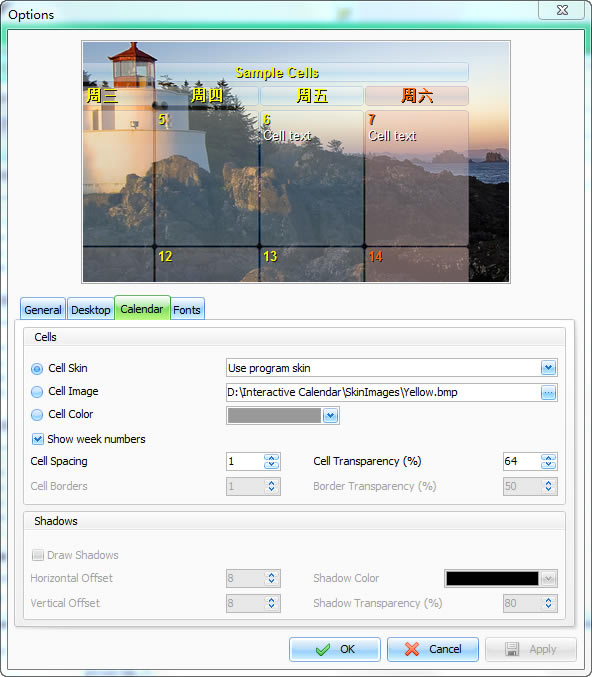The width and height of the screenshot is (592, 677).
Task: Toggle Show week numbers checkbox
Action: pyautogui.click(x=38, y=439)
